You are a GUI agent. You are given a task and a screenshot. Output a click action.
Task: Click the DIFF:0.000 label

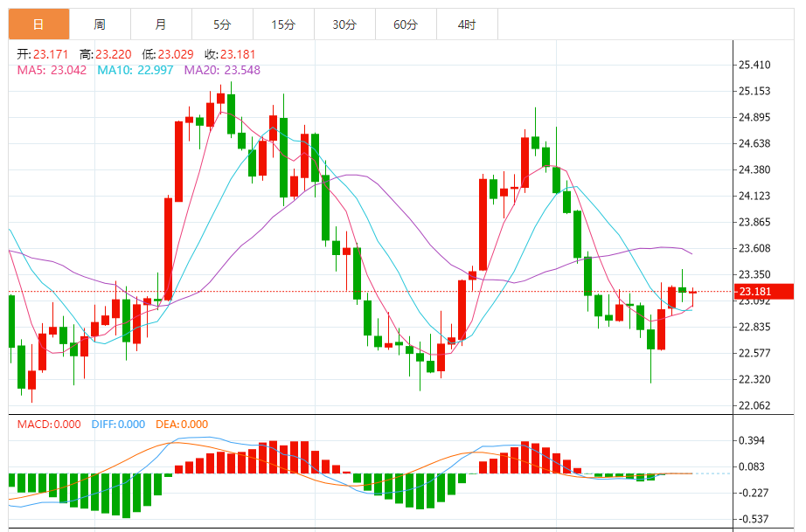click(x=118, y=425)
